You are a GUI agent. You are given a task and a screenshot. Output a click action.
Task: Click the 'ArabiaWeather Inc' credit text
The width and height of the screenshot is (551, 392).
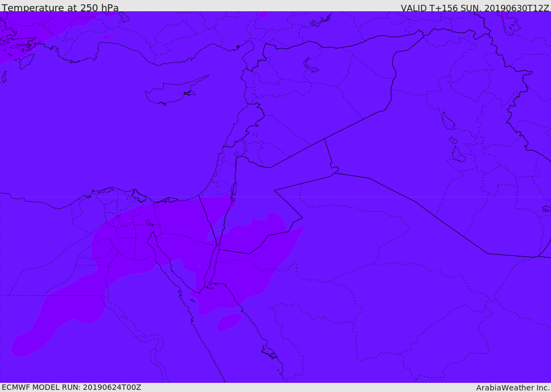coord(513,388)
